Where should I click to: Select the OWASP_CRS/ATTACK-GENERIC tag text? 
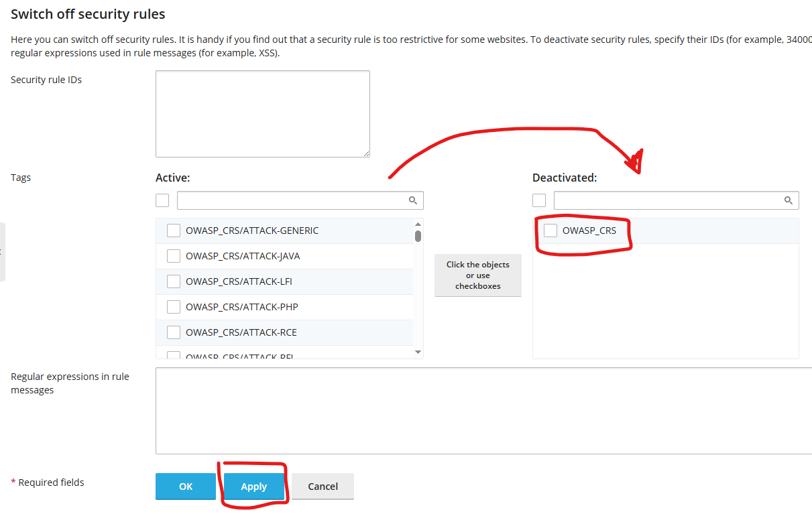(252, 231)
